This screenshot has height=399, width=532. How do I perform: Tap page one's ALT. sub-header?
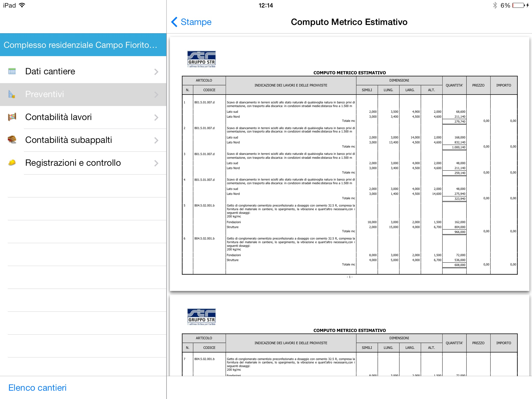[x=431, y=90]
